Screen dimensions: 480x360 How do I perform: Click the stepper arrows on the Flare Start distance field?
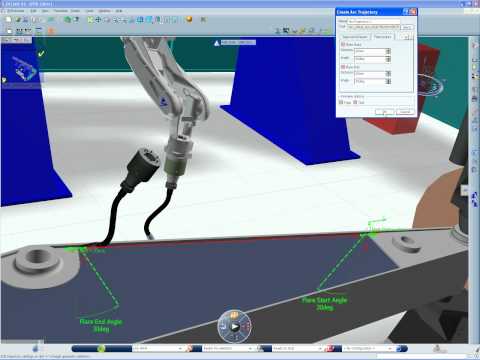pos(388,51)
